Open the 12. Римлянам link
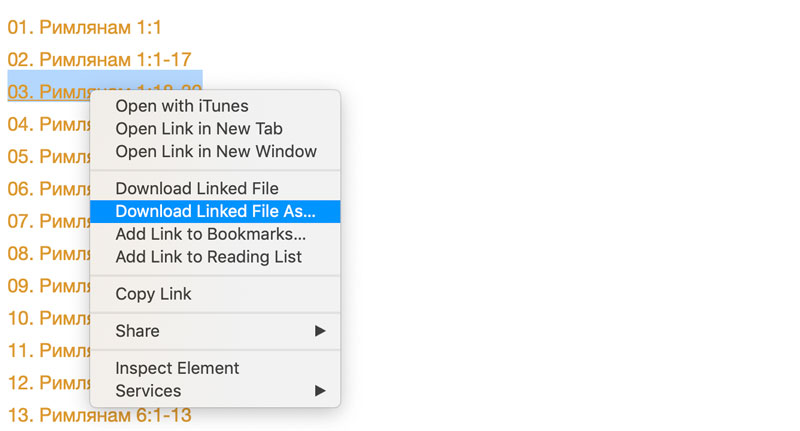This screenshot has height=431, width=800. [x=48, y=383]
